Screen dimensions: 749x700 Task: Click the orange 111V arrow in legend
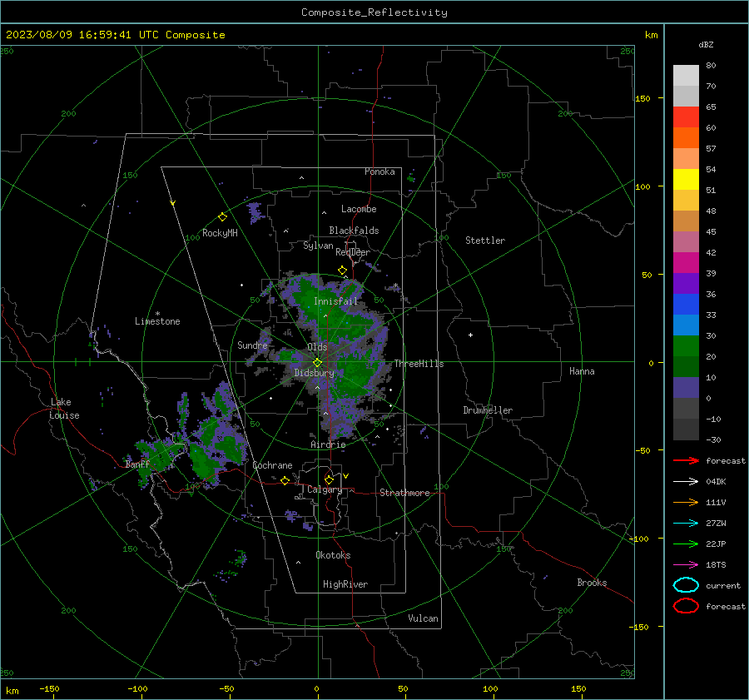click(x=686, y=502)
